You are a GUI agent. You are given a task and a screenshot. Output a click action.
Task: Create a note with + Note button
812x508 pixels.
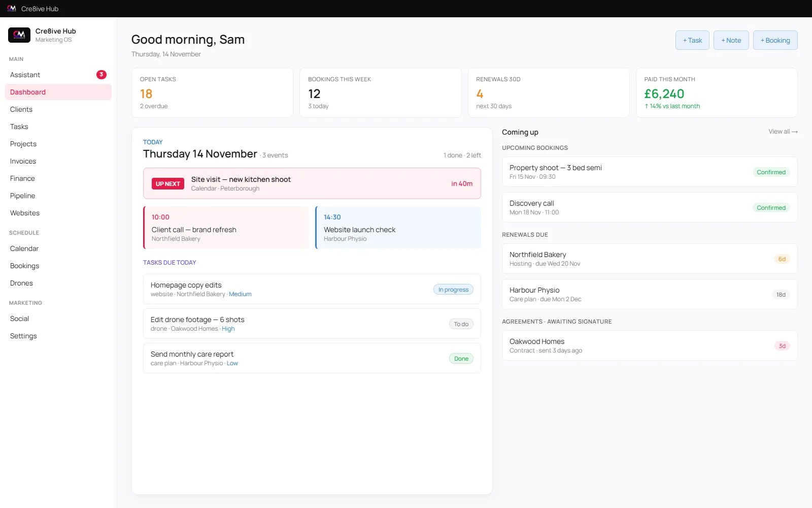(731, 40)
